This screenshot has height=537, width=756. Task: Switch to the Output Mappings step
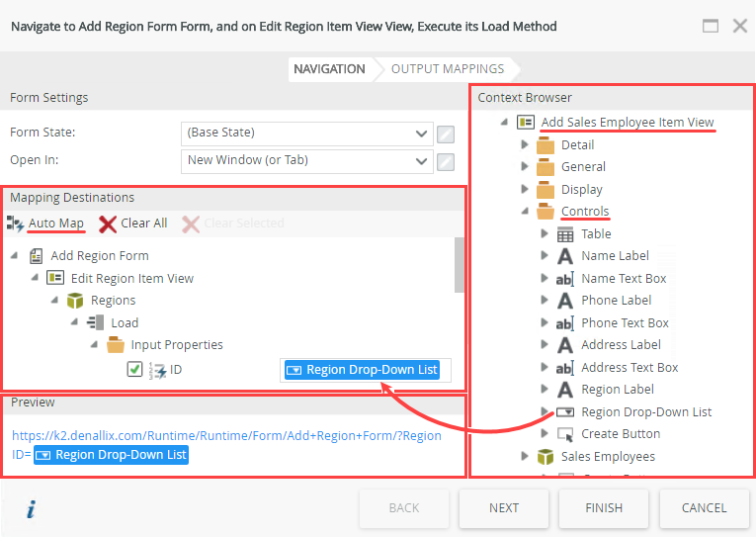(448, 69)
